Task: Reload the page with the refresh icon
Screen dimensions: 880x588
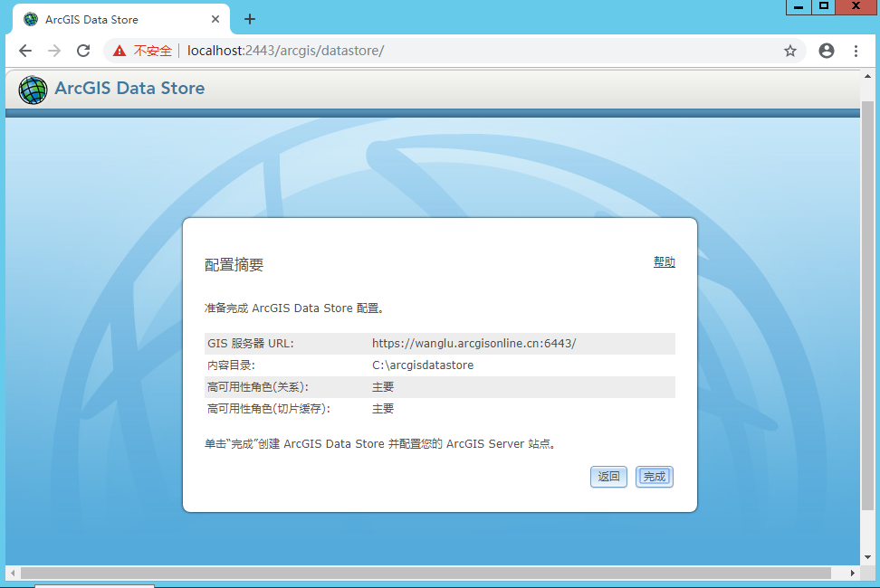Action: 83,51
